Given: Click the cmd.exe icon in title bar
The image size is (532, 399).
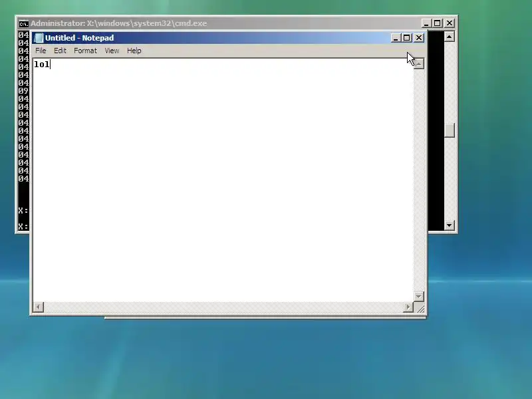Looking at the screenshot, I should [23, 24].
